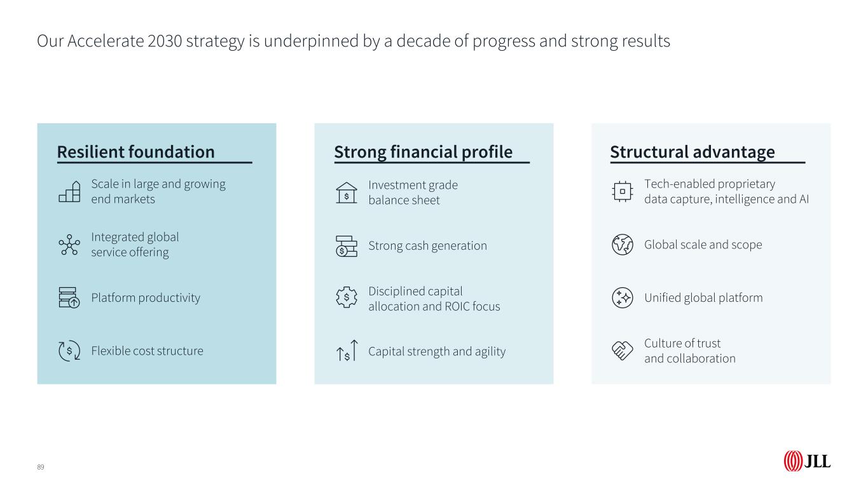This screenshot has height=488, width=868.
Task: Click the microchip icon beside Tech-enabled proprietary data
Action: coord(622,191)
